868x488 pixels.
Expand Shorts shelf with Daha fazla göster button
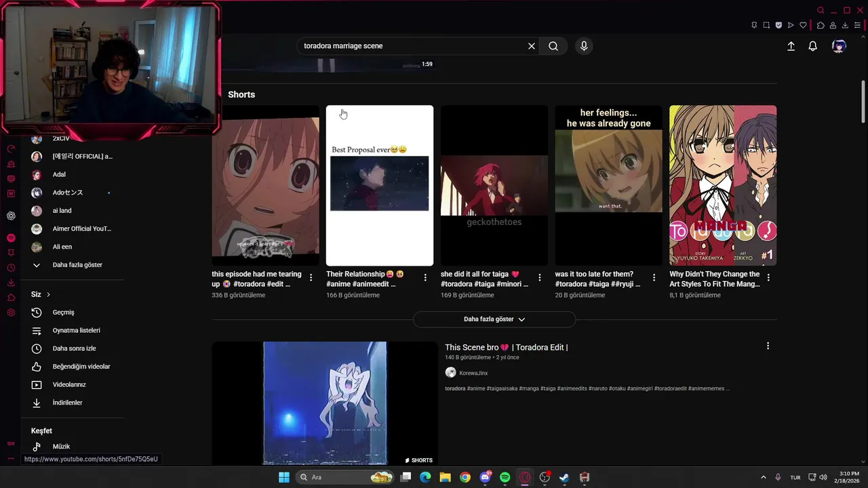point(494,319)
